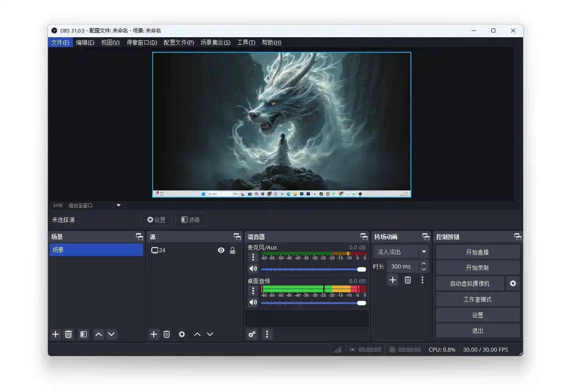Open 工具(T) menu

click(246, 42)
